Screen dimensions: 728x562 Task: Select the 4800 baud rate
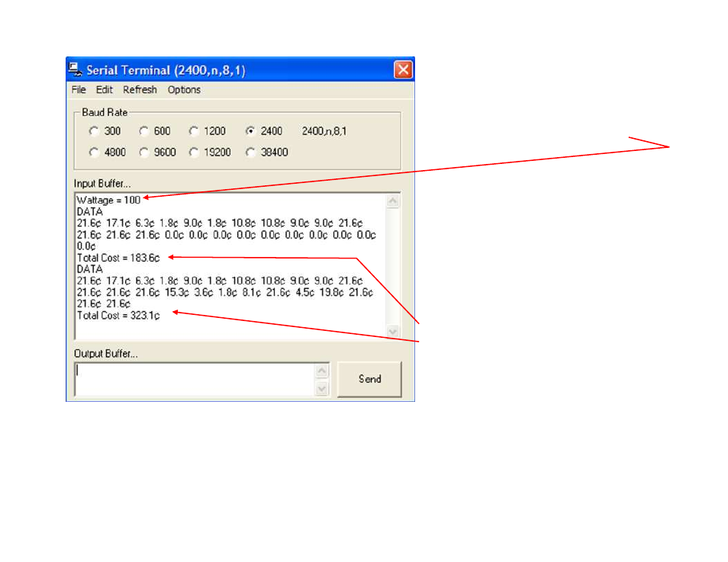point(108,153)
